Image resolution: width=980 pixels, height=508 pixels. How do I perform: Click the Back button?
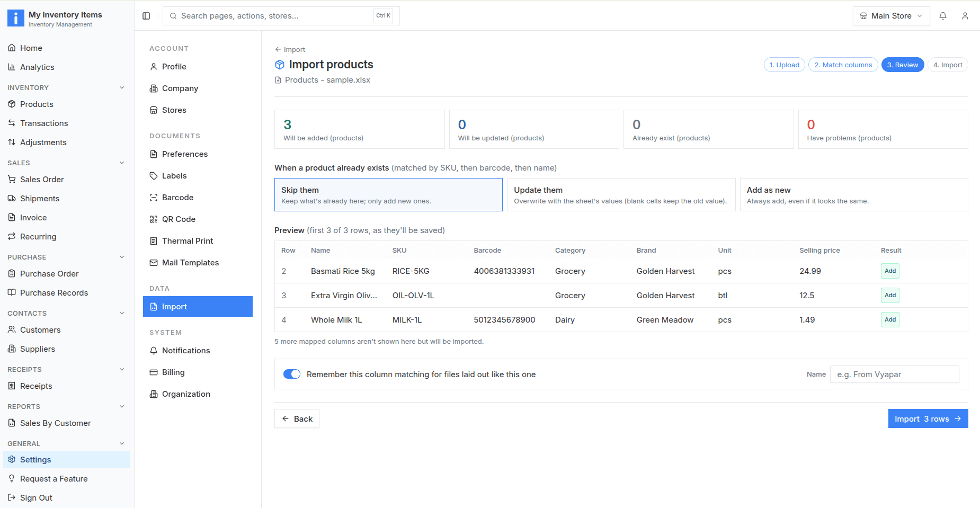point(297,418)
